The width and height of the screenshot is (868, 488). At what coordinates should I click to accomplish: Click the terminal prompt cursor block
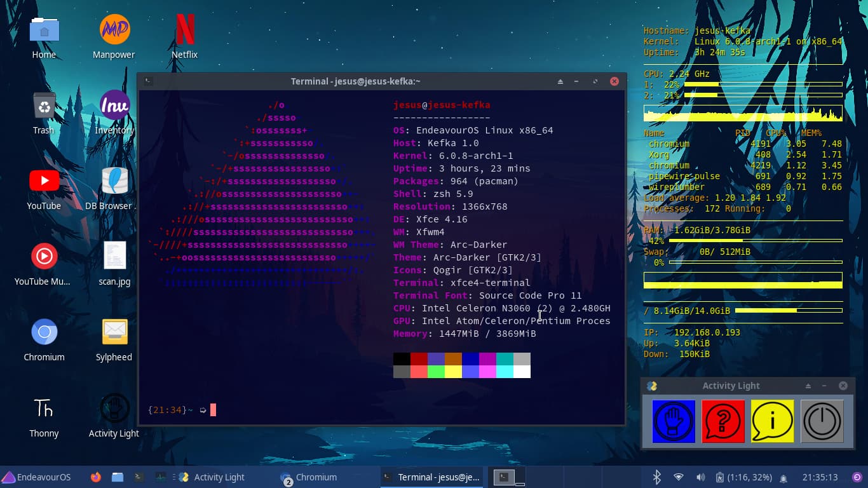(214, 410)
